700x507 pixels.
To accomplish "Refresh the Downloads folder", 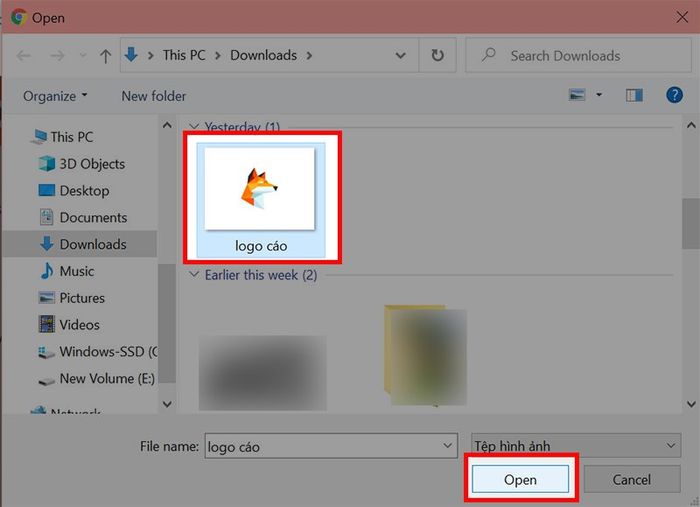I will (438, 55).
